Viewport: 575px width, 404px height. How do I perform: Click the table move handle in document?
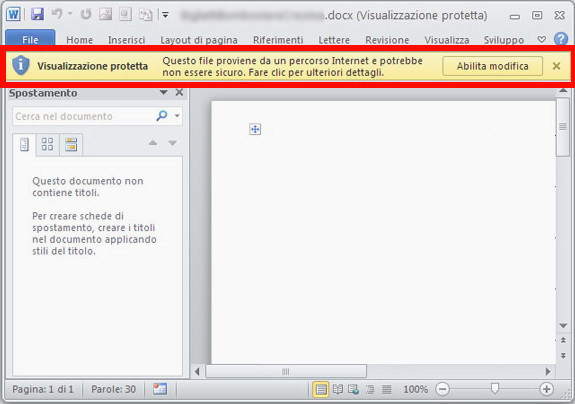click(255, 129)
